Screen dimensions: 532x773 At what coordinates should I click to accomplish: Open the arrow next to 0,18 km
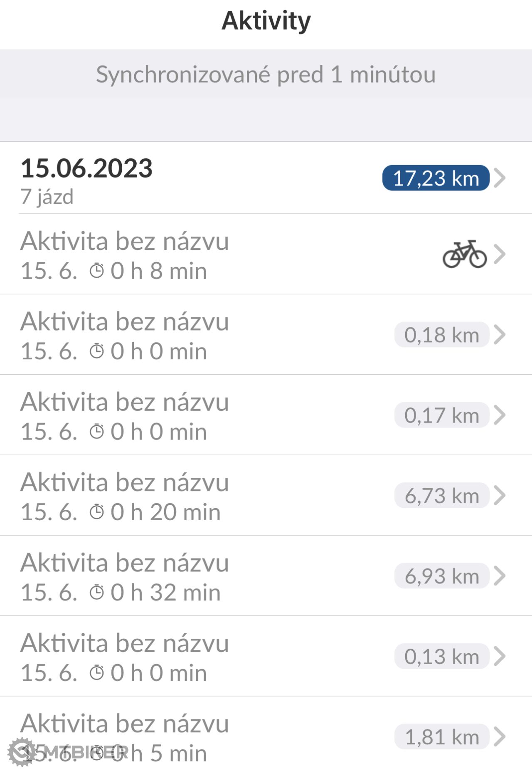(x=500, y=335)
